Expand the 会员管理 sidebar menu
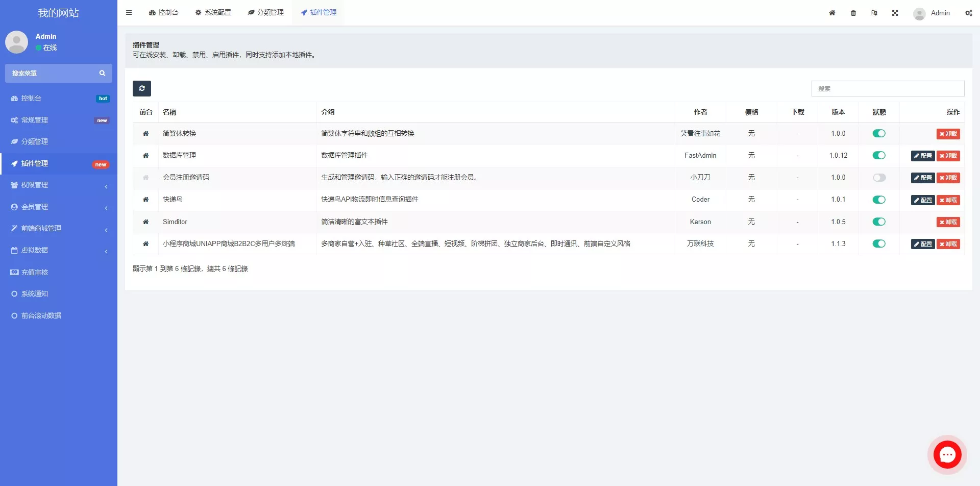The height and width of the screenshot is (486, 980). tap(59, 207)
